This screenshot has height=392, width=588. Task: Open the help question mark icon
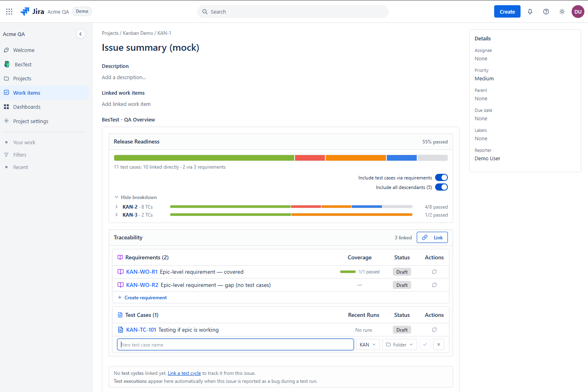[546, 12]
